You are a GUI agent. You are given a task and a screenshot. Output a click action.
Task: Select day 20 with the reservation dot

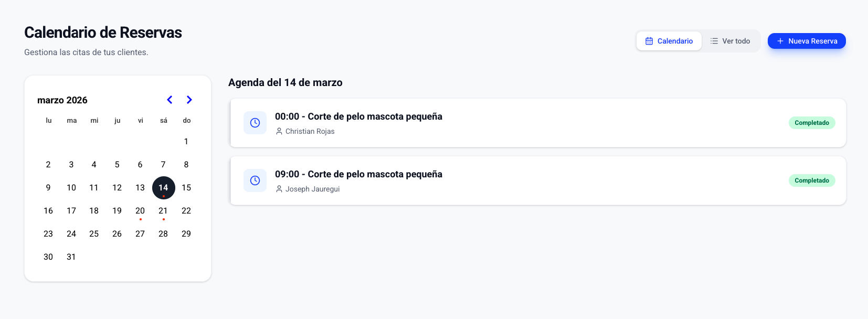click(140, 210)
